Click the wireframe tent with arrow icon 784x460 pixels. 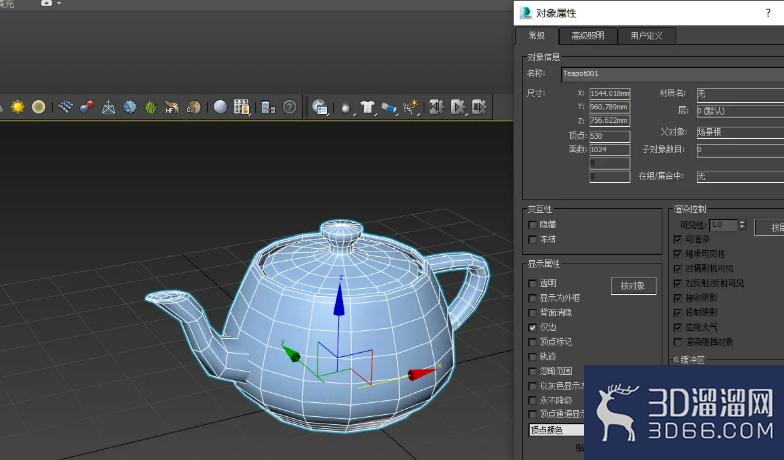click(108, 107)
